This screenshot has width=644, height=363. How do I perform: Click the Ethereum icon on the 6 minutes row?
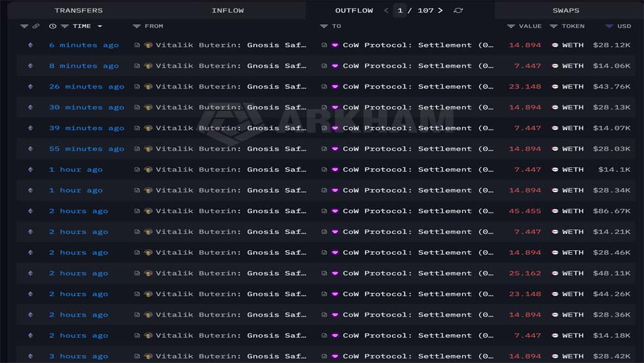[30, 45]
